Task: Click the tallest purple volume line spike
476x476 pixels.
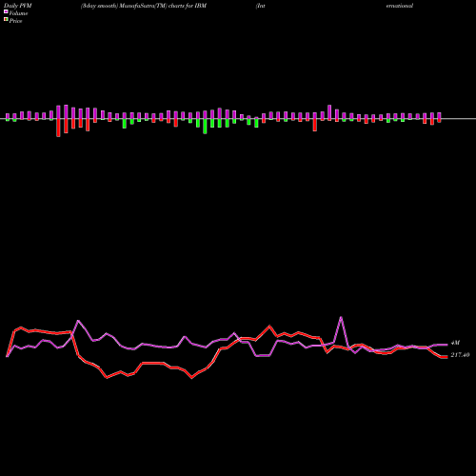Action: (x=341, y=317)
